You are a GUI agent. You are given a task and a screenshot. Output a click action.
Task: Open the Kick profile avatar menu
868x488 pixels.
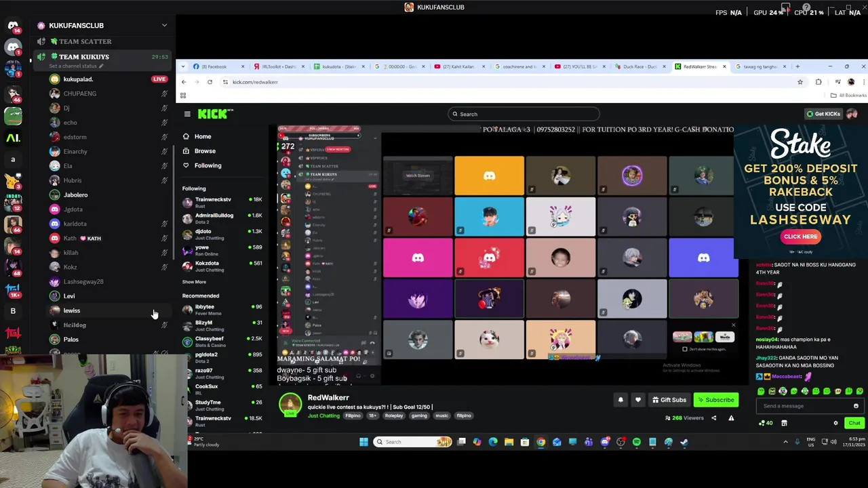[x=852, y=114]
